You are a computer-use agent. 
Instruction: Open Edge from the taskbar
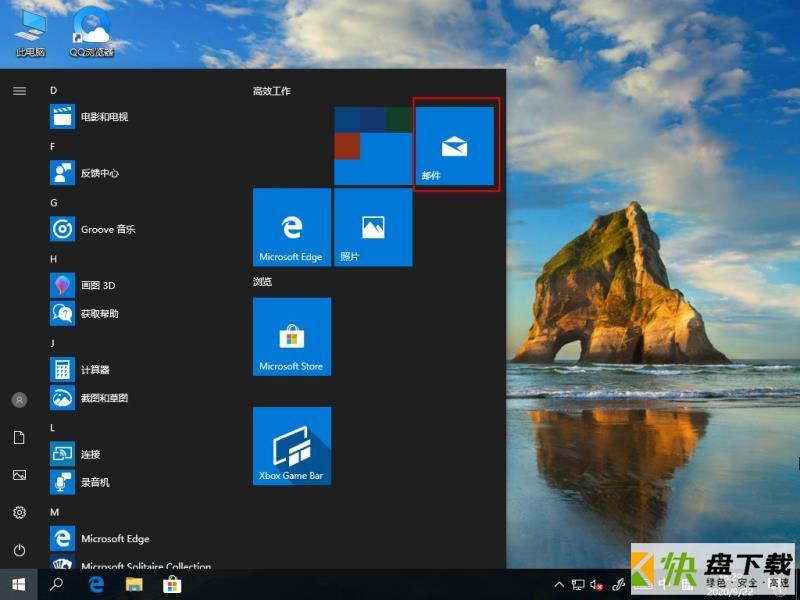tap(96, 584)
